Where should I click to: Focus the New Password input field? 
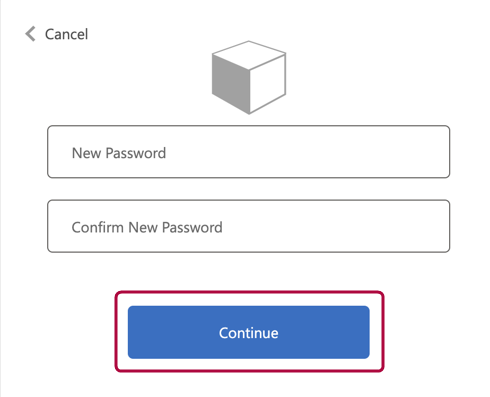pos(249,152)
